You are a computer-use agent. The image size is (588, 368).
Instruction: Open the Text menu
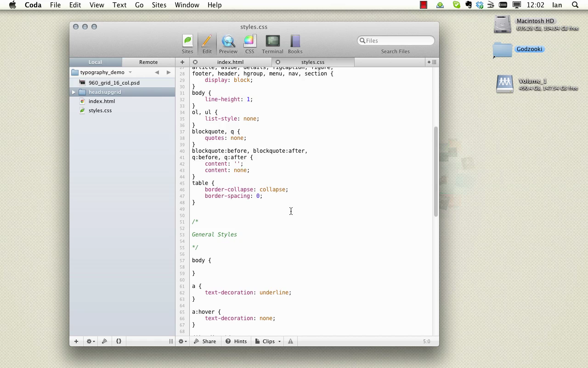119,5
